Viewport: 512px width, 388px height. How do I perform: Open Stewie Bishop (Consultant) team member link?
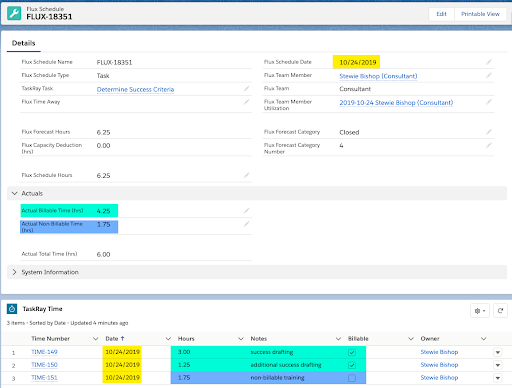click(378, 76)
